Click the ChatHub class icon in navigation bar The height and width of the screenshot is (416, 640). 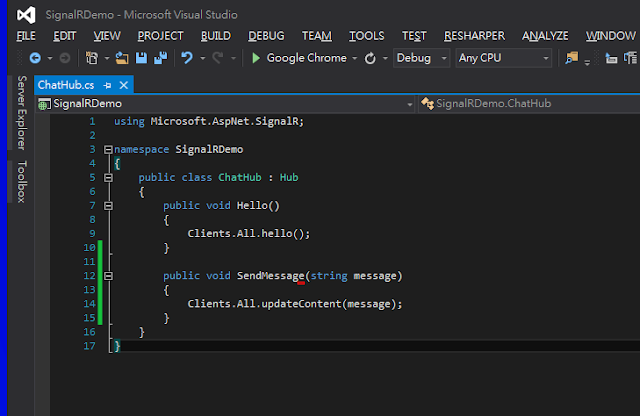[x=427, y=103]
